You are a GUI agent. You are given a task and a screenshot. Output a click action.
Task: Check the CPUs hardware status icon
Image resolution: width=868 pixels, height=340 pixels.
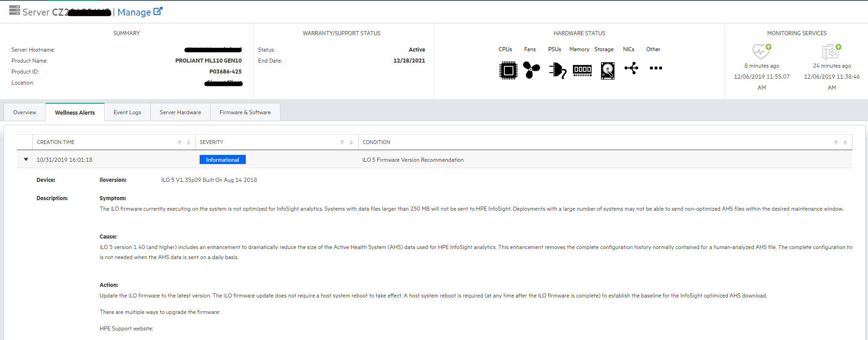pyautogui.click(x=508, y=70)
